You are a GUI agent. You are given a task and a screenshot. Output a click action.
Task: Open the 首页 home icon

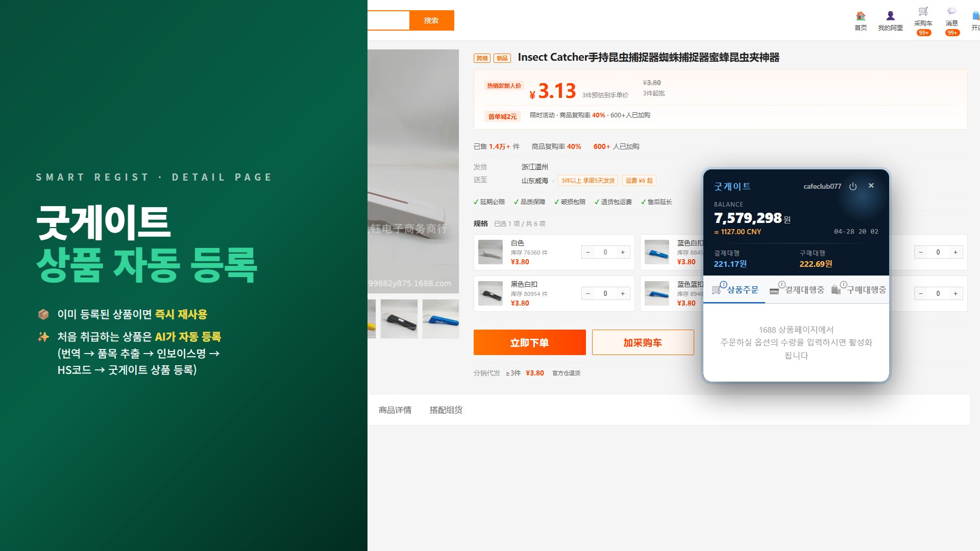(861, 21)
